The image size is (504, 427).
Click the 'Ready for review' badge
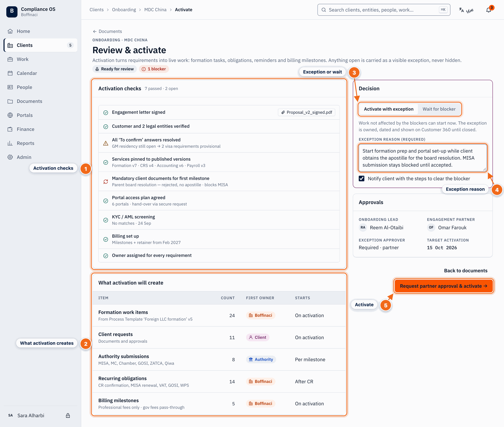click(x=114, y=69)
